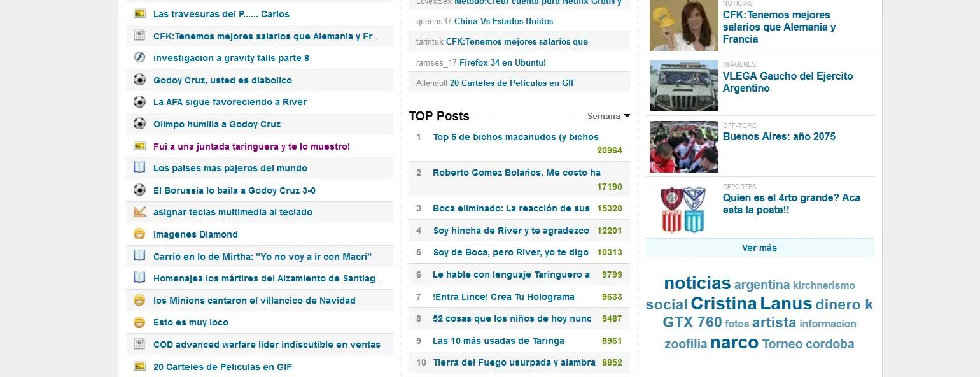Click the football club crests thumbnail

pos(684,208)
